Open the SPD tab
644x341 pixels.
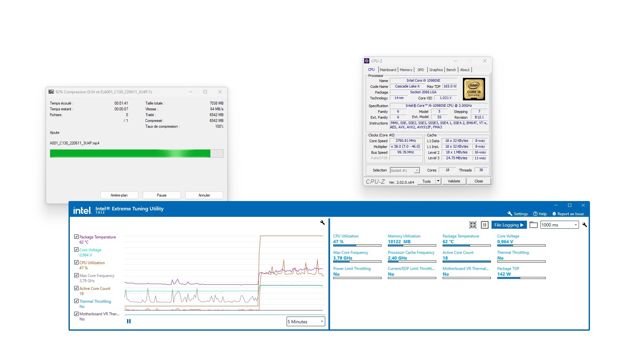tap(420, 70)
